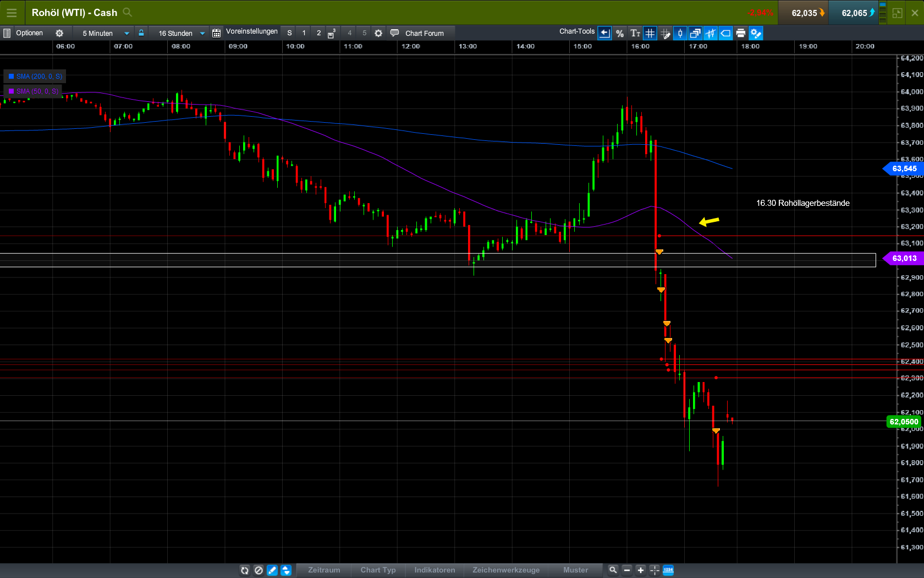The image size is (924, 578).
Task: Open the chart settings pencil icon
Action: click(x=756, y=33)
